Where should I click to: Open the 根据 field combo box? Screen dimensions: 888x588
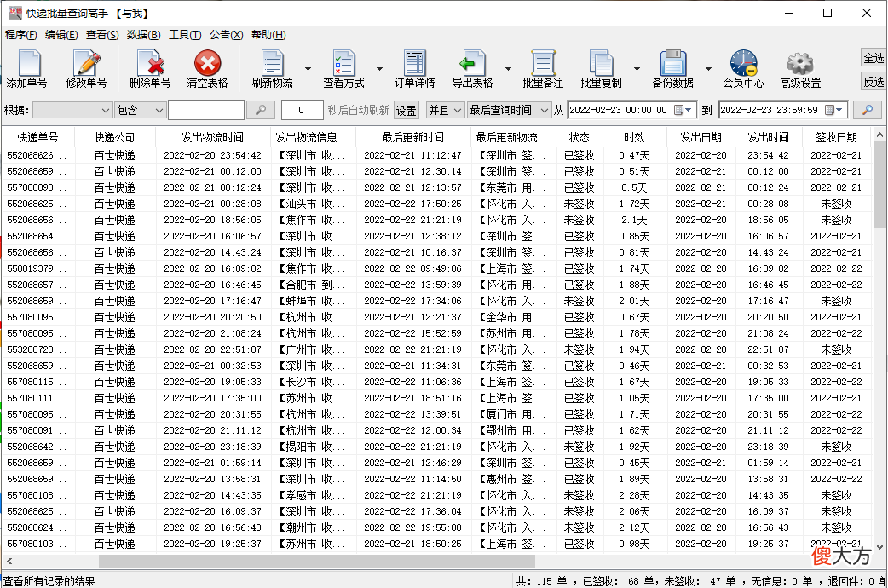pyautogui.click(x=72, y=110)
